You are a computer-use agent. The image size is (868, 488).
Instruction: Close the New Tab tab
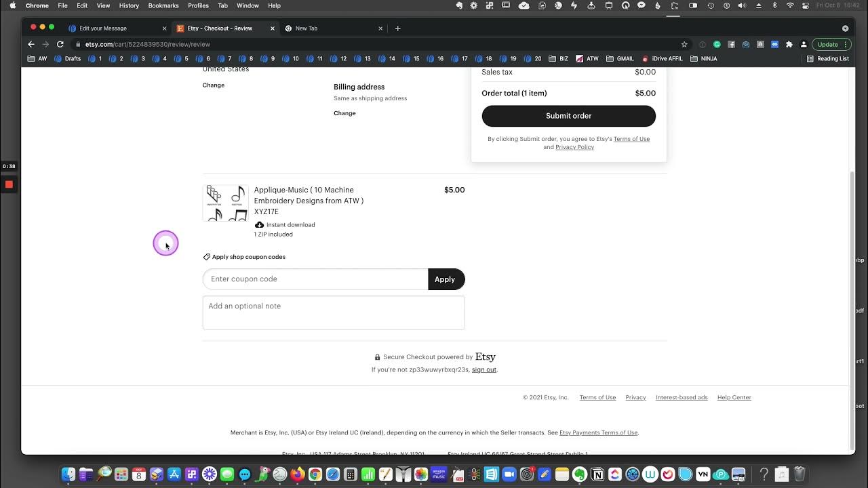point(380,28)
